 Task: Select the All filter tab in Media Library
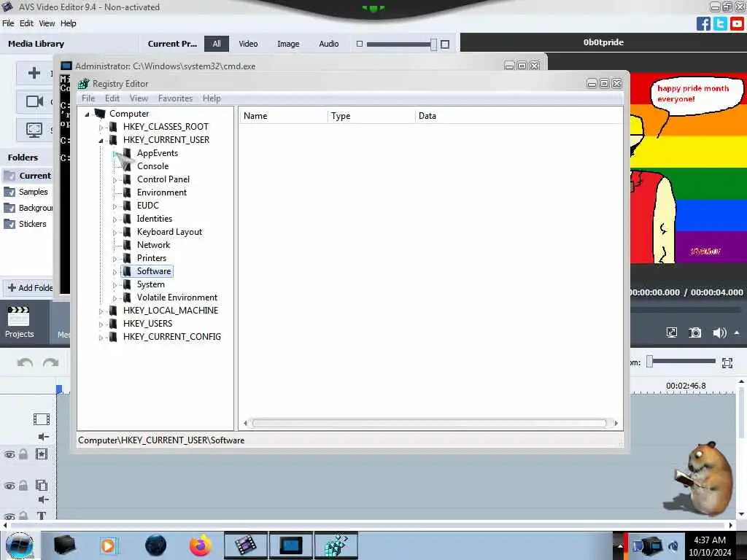[x=216, y=44]
